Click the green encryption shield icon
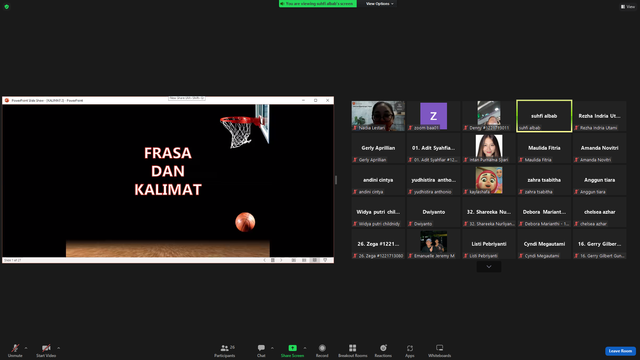Image resolution: width=640 pixels, height=360 pixels. [7, 7]
